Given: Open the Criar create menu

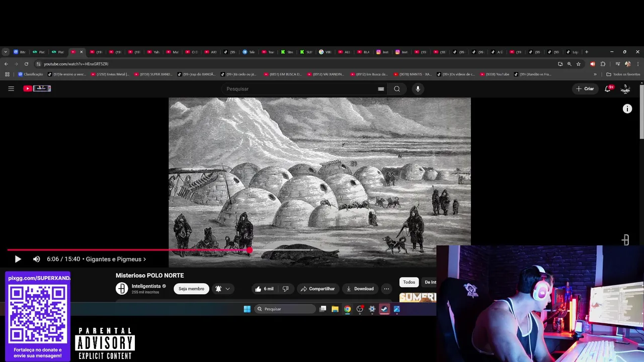Looking at the screenshot, I should click(585, 88).
